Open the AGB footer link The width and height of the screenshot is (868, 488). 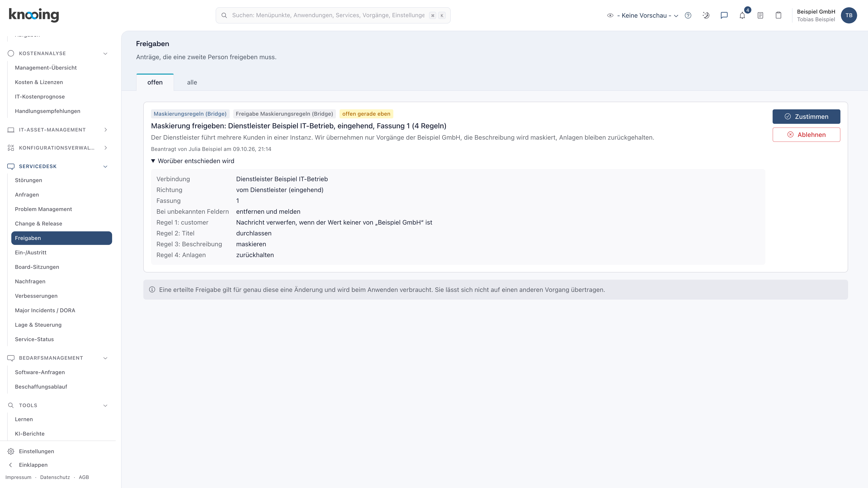(x=84, y=477)
